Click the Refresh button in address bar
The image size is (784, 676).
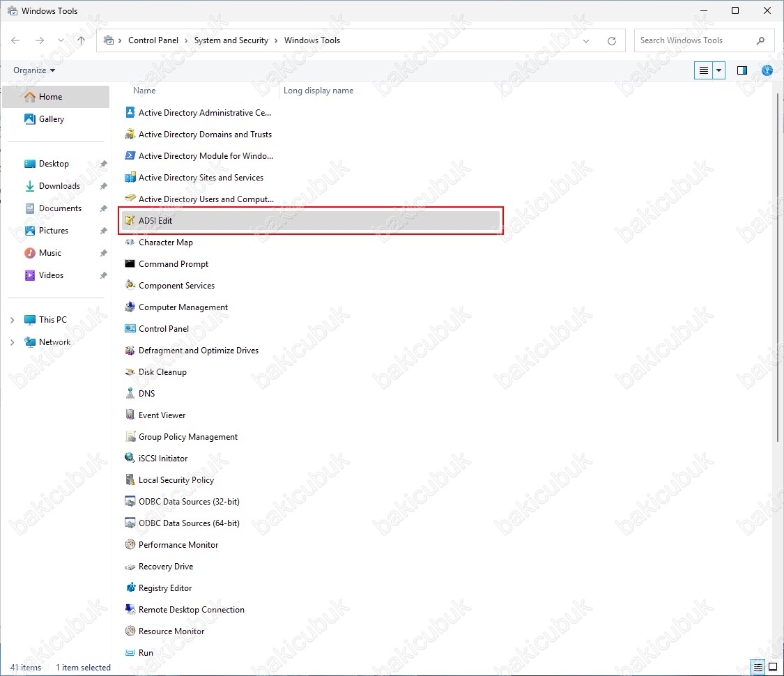tap(612, 40)
